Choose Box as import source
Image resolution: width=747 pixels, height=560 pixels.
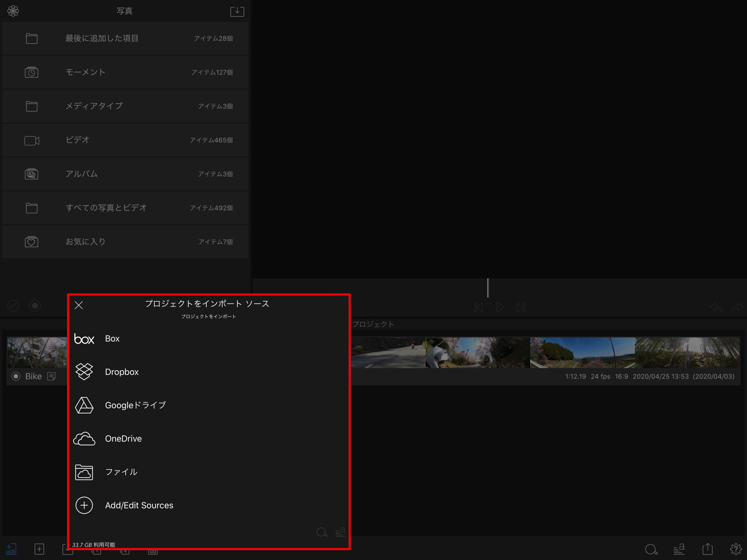click(209, 339)
